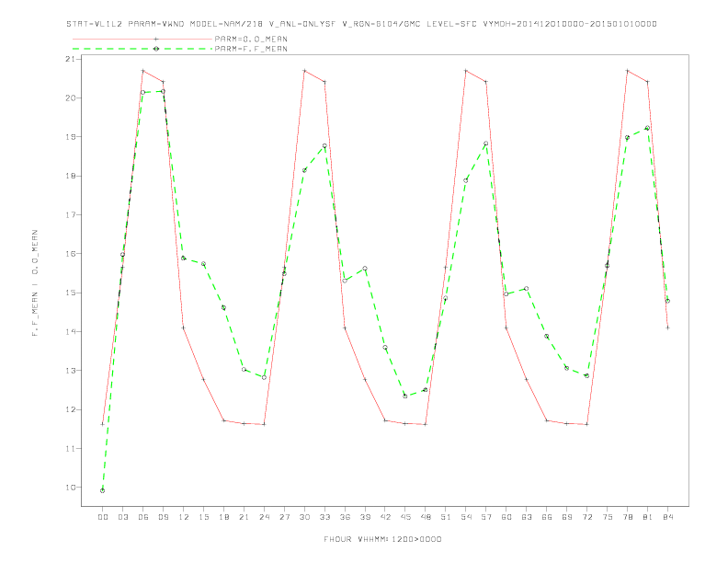
Task: Click x-axis forecast hour label 72
Action: pyautogui.click(x=586, y=517)
